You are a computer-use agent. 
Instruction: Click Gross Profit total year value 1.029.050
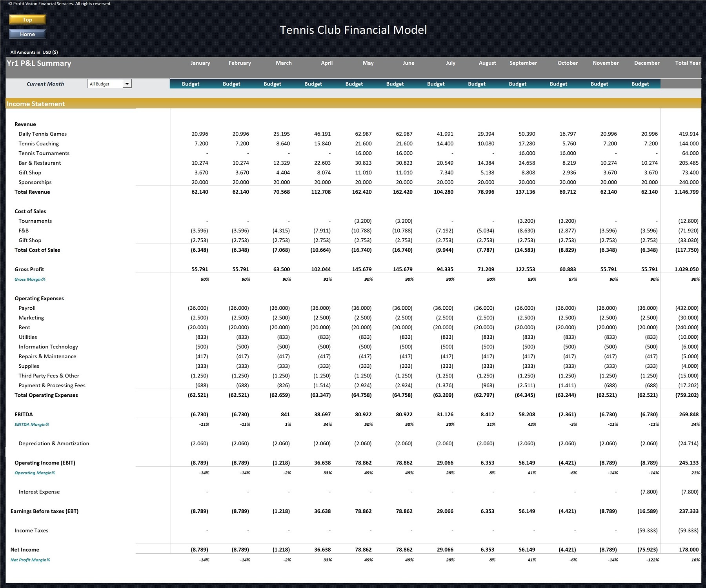pos(686,269)
